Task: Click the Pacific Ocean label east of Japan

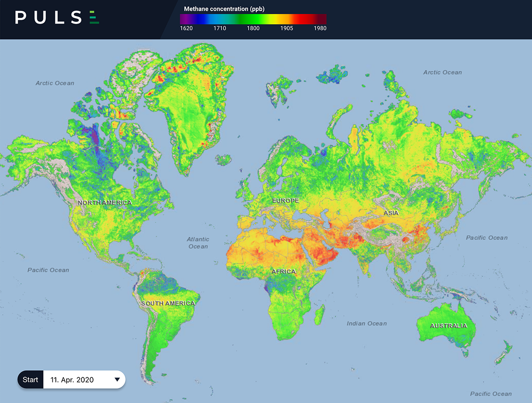Action: (487, 238)
